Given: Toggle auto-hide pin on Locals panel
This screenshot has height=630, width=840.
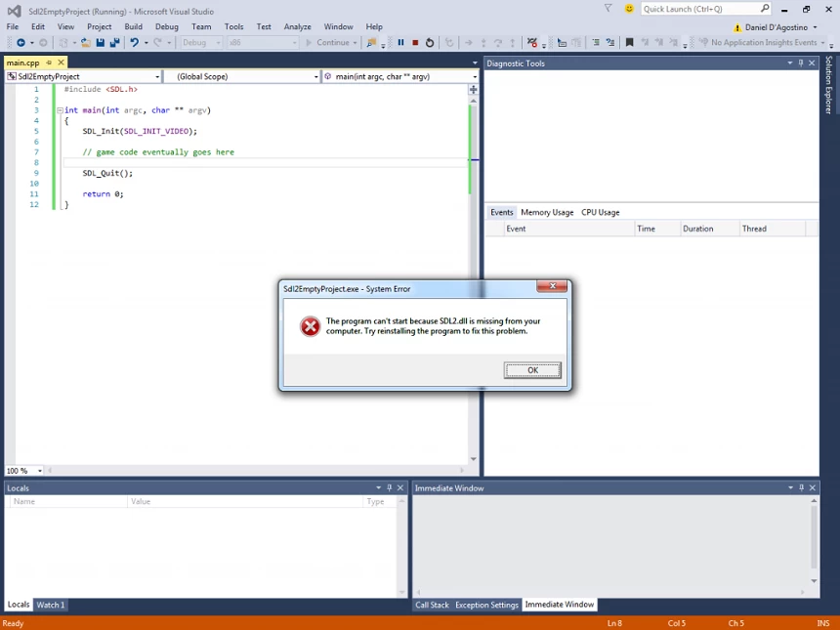Looking at the screenshot, I should pyautogui.click(x=389, y=488).
